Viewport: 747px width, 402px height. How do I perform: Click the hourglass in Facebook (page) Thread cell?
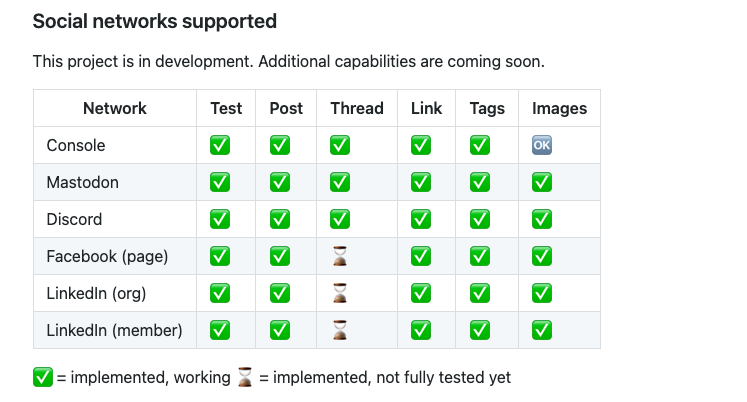(x=341, y=256)
